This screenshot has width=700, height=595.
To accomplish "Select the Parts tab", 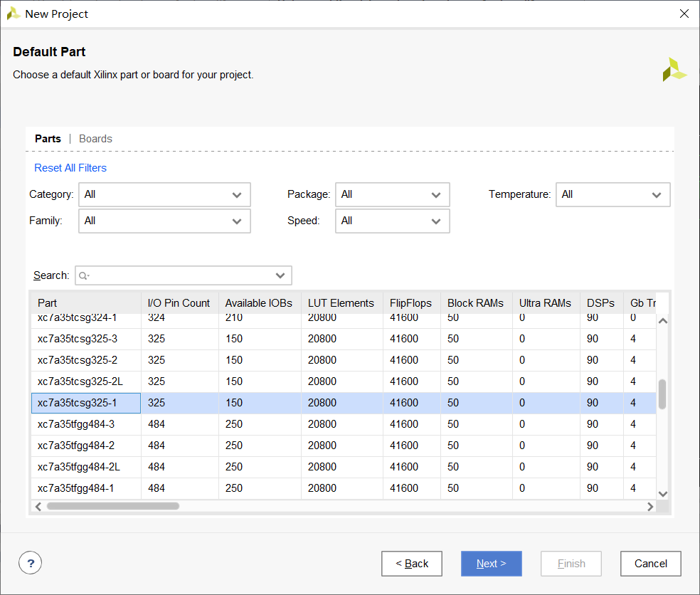I will (x=48, y=139).
